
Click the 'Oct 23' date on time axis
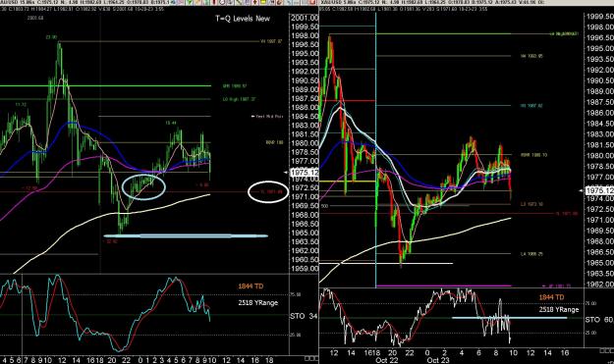[438, 360]
